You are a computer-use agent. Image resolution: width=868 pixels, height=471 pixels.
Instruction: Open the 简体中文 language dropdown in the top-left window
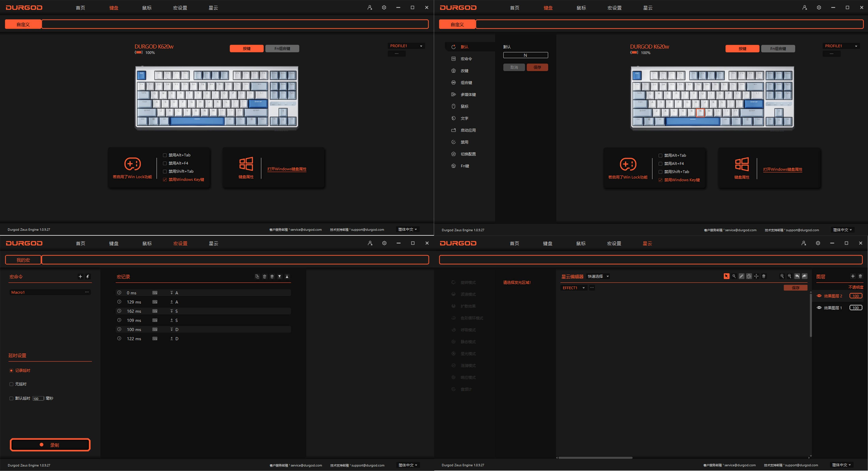click(x=407, y=229)
